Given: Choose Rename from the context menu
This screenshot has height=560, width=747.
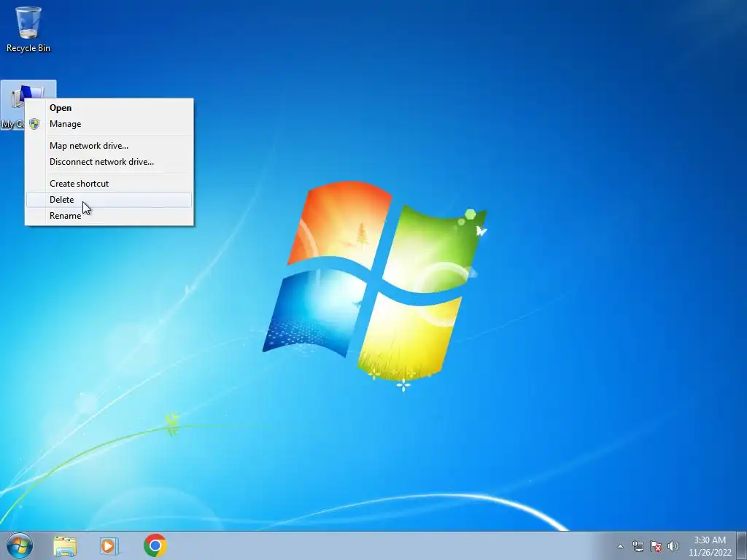Looking at the screenshot, I should 109,216.
